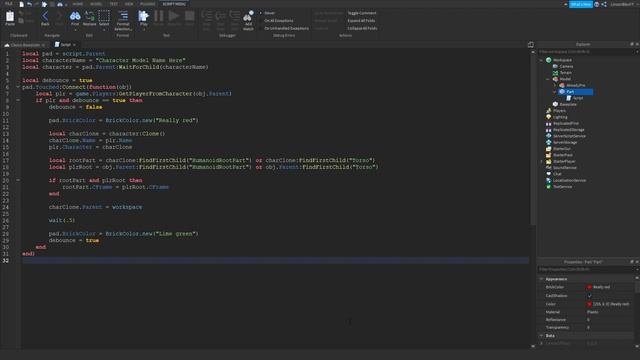Viewport: 640px width, 360px height.
Task: Collapse the Workspace tree node
Action: (x=542, y=60)
